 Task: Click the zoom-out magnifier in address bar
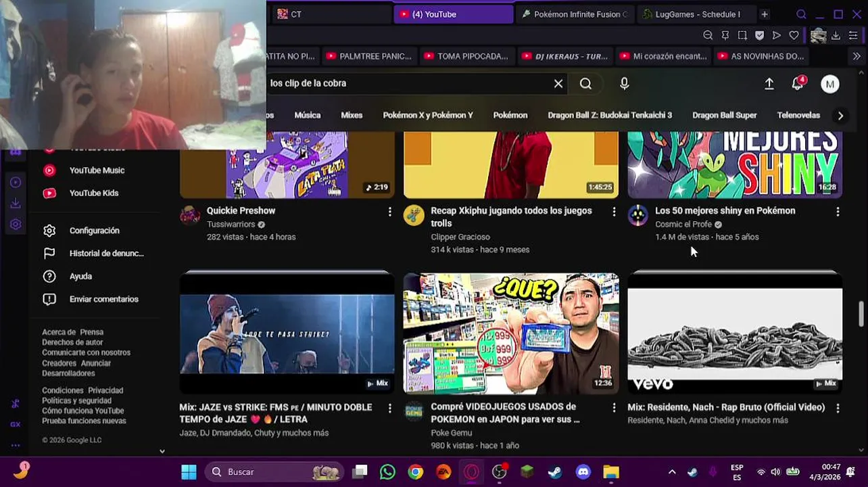(x=708, y=35)
